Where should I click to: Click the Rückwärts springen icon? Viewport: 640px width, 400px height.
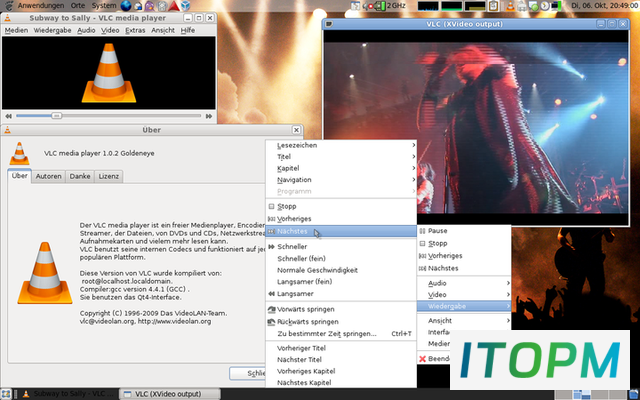click(271, 322)
